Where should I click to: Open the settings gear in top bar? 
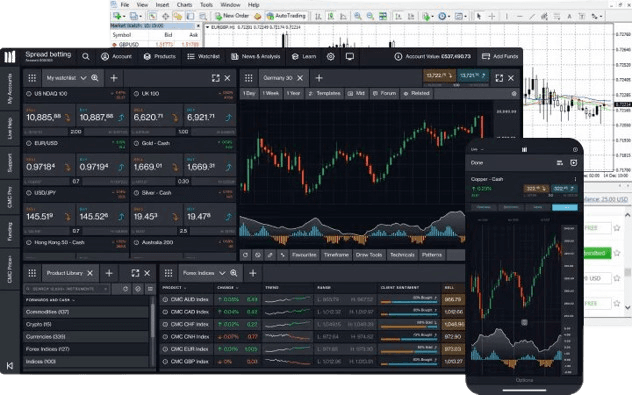tap(331, 57)
